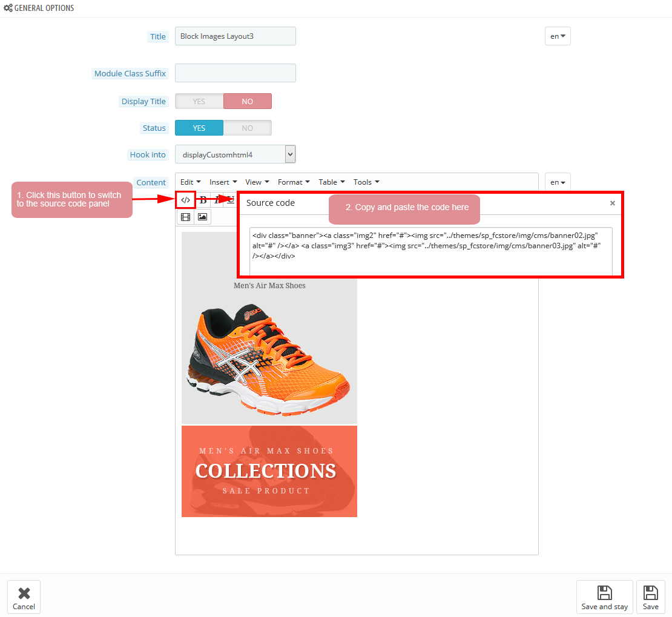Click the Content label
Screen dimensions: 672x617
151,182
